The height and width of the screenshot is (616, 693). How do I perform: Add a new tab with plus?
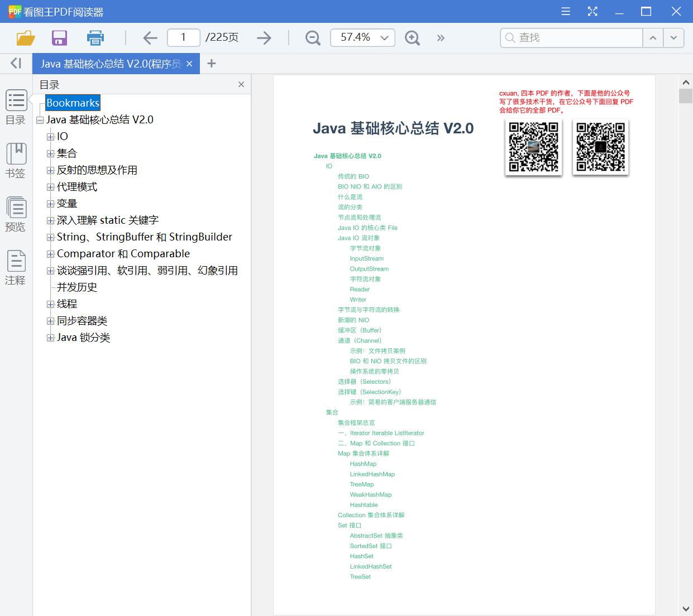[x=211, y=64]
